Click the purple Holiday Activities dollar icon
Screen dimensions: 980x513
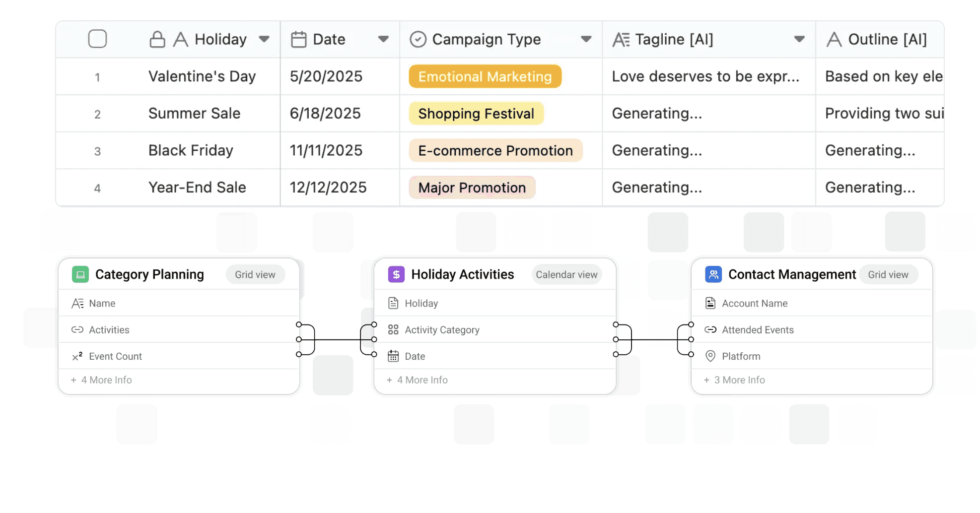point(396,274)
